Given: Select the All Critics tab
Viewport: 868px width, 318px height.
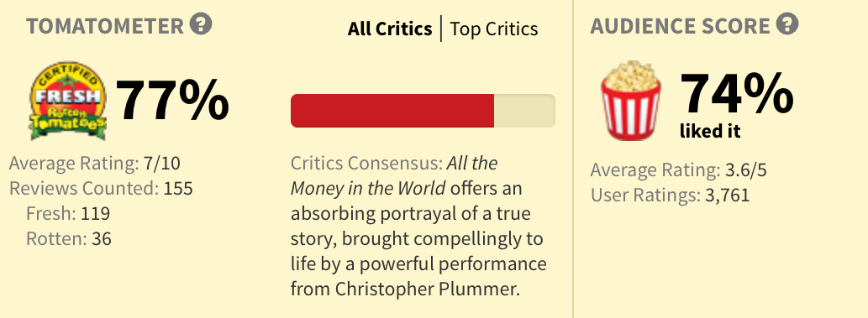Looking at the screenshot, I should click(390, 29).
